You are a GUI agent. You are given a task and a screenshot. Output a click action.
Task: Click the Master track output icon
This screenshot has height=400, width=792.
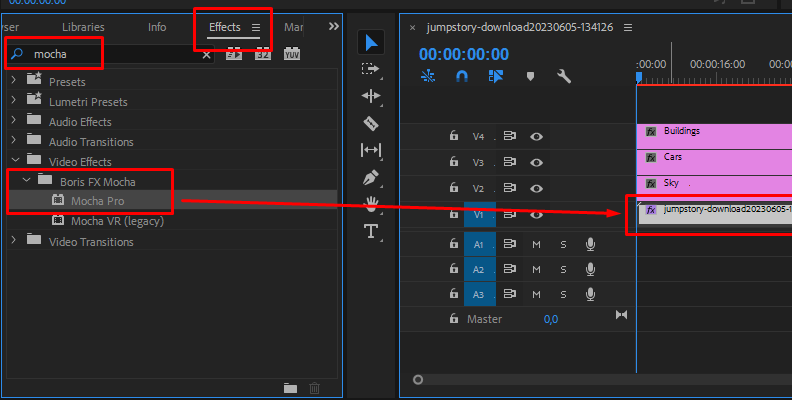(621, 315)
